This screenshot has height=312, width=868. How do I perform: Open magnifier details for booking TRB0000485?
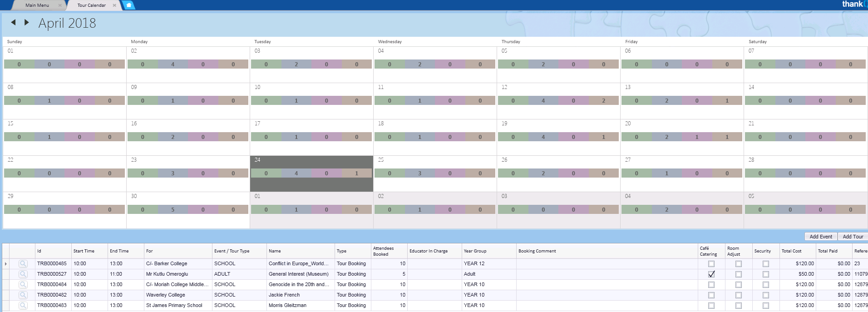[23, 264]
